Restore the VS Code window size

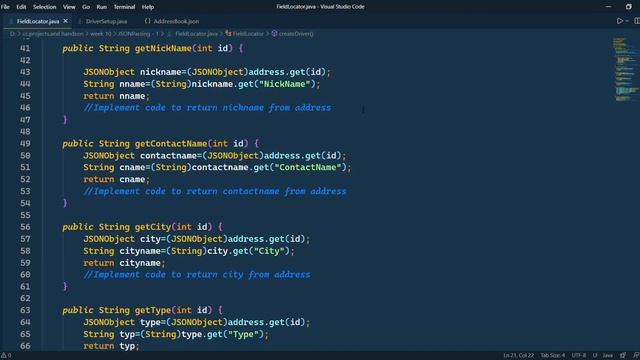(629, 7)
